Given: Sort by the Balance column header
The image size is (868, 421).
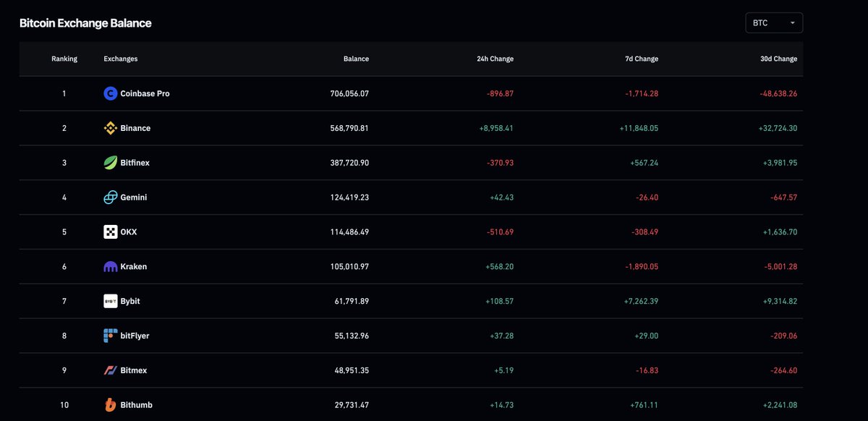Looking at the screenshot, I should pyautogui.click(x=356, y=59).
